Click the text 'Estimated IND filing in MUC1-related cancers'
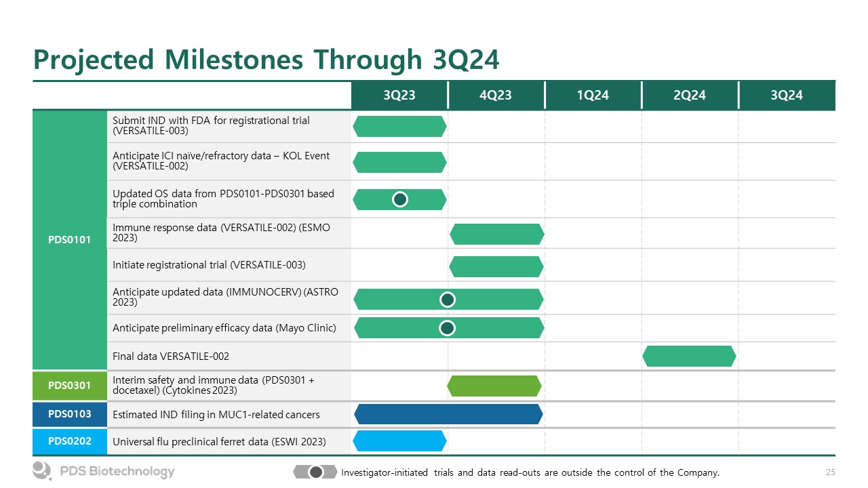The height and width of the screenshot is (488, 868). 216,414
